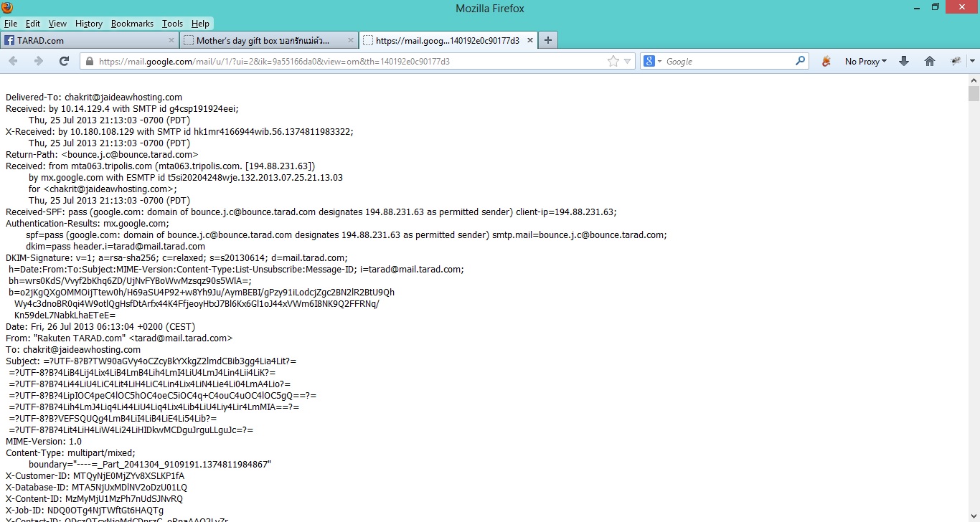Screen dimensions: 980x522
Task: Click the padlock icon in address bar
Action: [90, 62]
